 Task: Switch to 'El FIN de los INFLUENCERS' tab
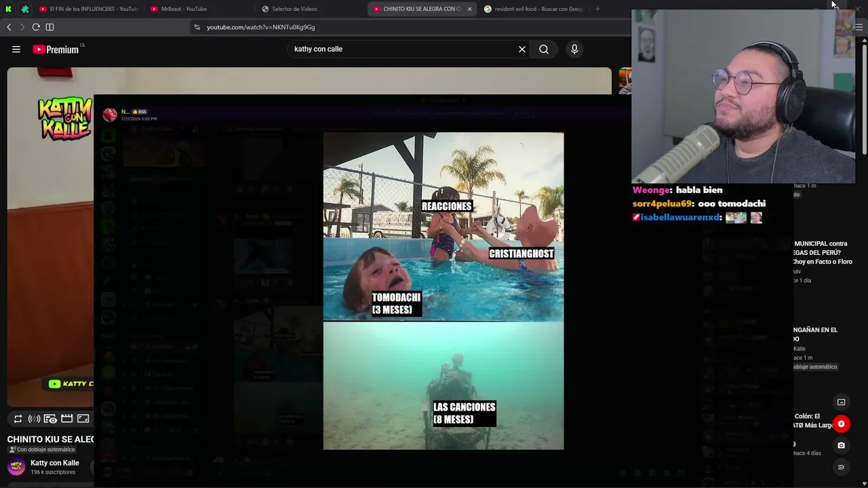(x=89, y=9)
